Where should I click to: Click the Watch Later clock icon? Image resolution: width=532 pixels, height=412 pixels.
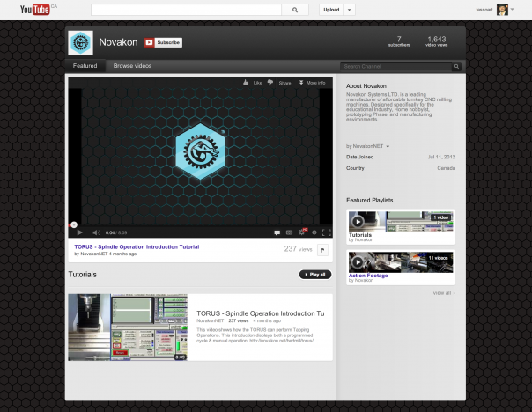(x=314, y=232)
